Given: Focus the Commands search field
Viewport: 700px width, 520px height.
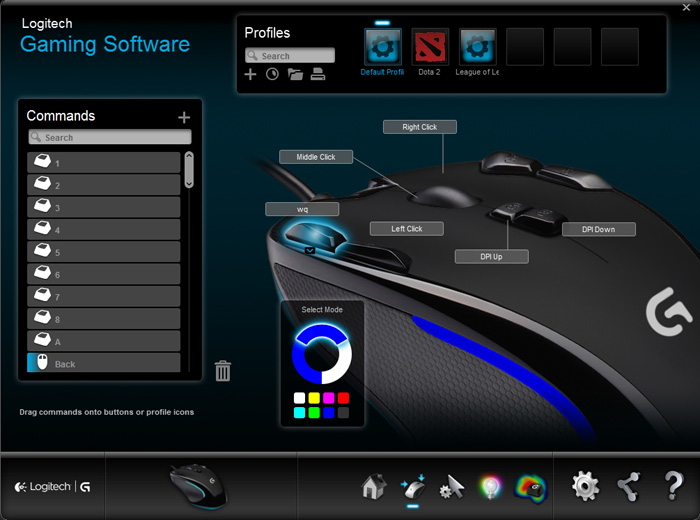Looking at the screenshot, I should pos(110,137).
